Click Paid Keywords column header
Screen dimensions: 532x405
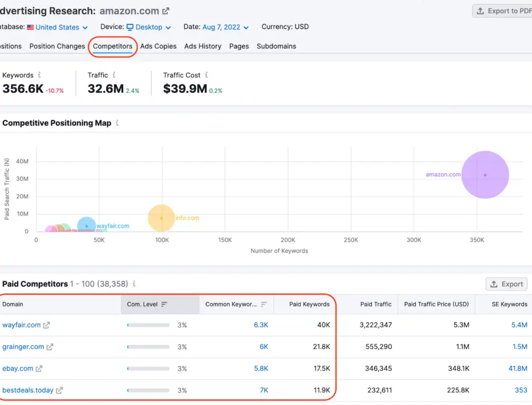tap(309, 304)
